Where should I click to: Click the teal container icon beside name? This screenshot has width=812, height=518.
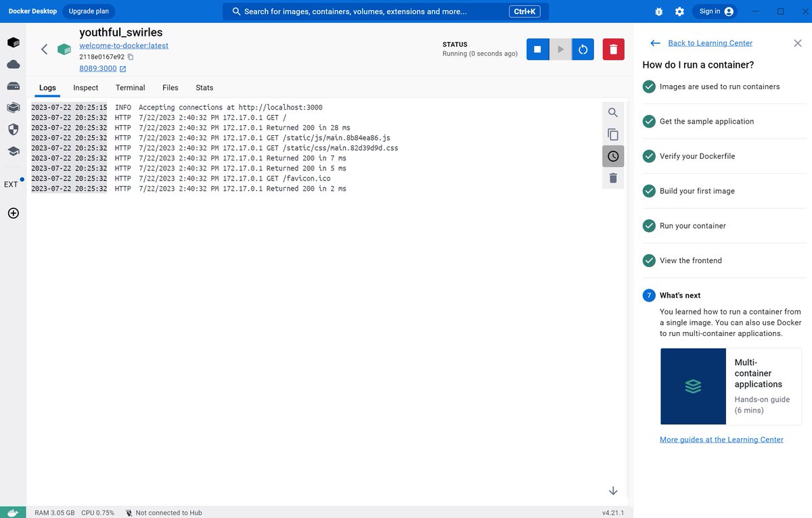coord(64,49)
